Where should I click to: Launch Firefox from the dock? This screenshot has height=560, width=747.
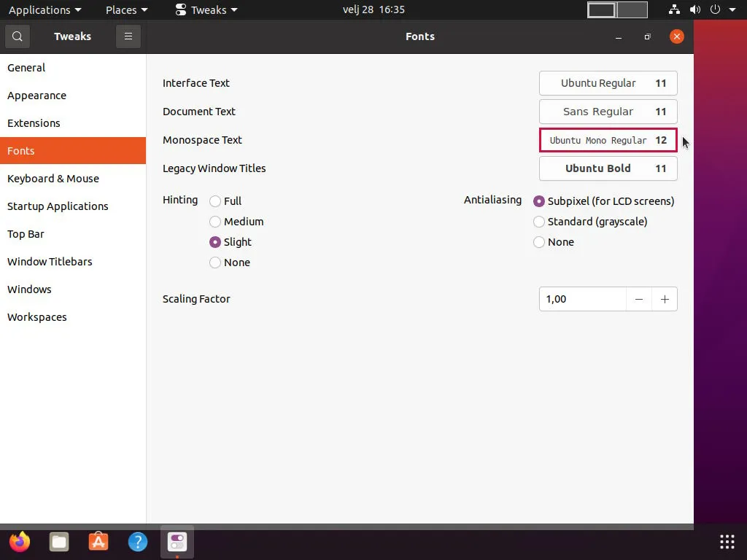tap(19, 542)
